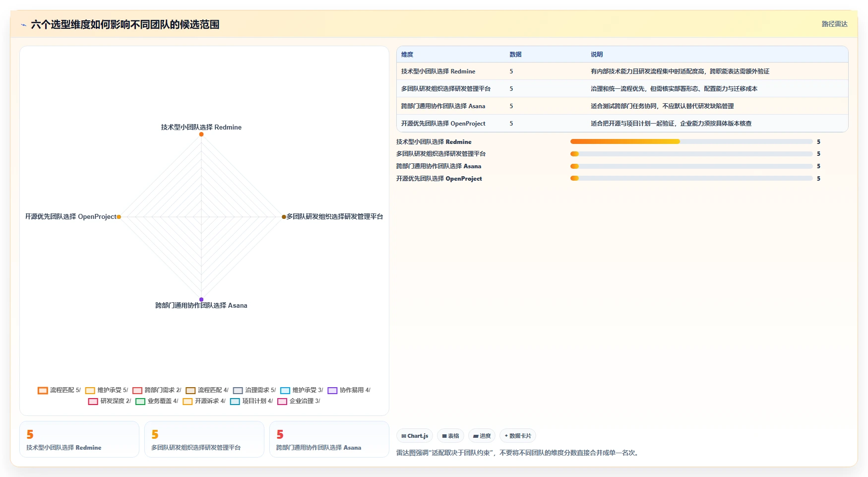Click radar axis label 多团队研发组织选择研发管理平台
Screen dimensions: 868x477
(x=335, y=216)
